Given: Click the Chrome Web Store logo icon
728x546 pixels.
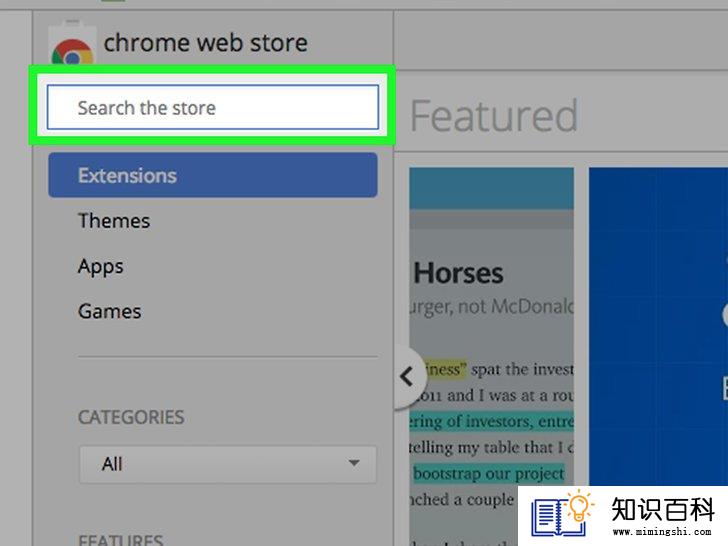Looking at the screenshot, I should (x=72, y=43).
